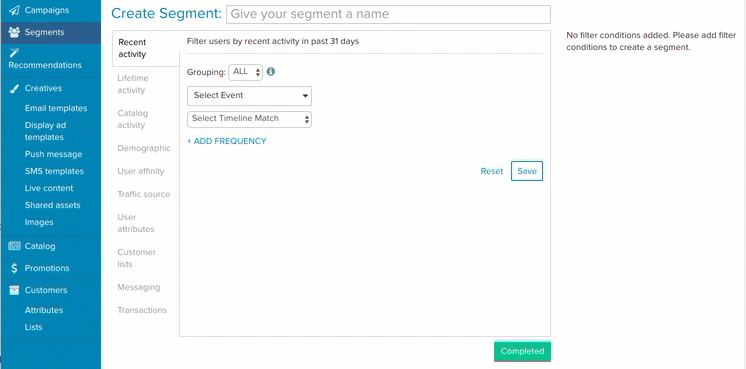Click the Creatives paintbrush icon
Viewport: 746px width, 369px height.
14,88
